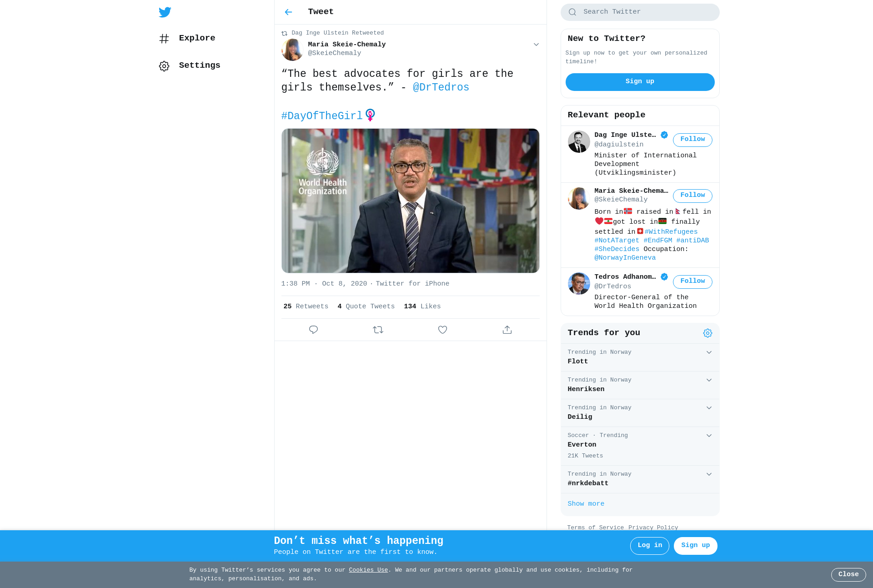Click into the Search Twitter field
Image resolution: width=873 pixels, height=588 pixels.
click(x=640, y=12)
